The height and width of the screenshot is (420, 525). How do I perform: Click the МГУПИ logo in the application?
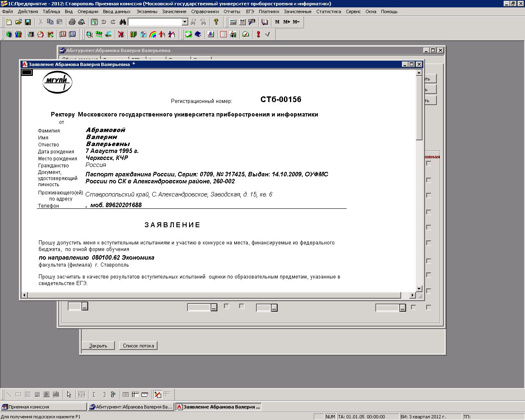coord(57,82)
